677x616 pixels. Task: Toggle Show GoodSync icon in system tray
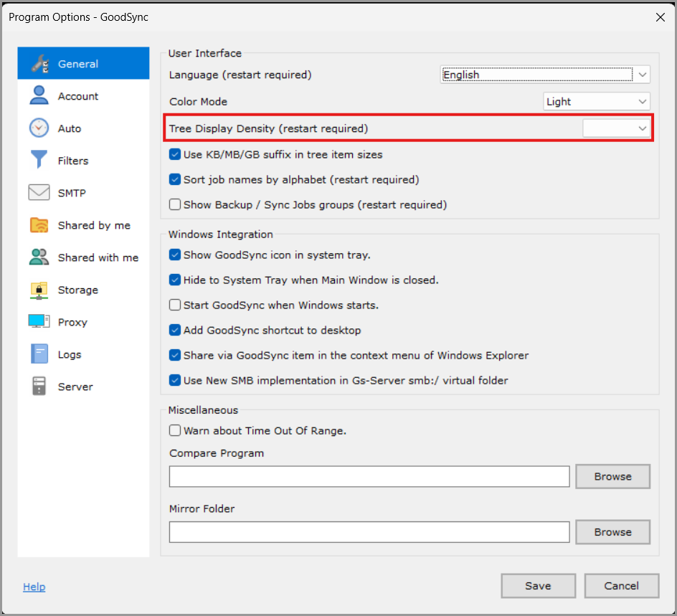point(175,255)
